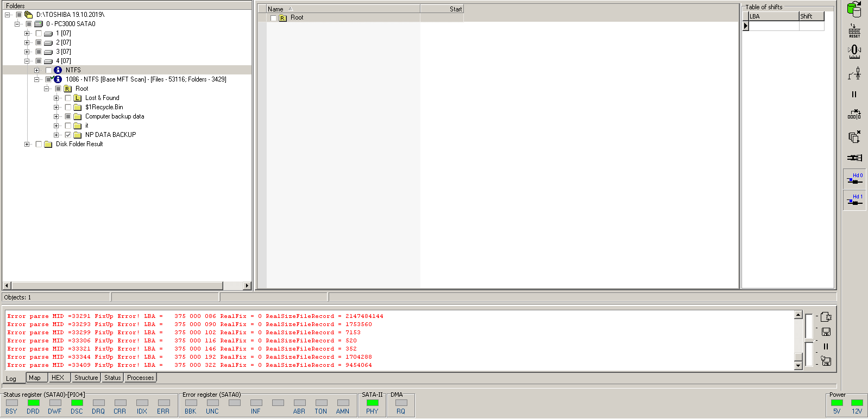868x419 pixels.
Task: Check the NTFS node checkbox
Action: 48,70
